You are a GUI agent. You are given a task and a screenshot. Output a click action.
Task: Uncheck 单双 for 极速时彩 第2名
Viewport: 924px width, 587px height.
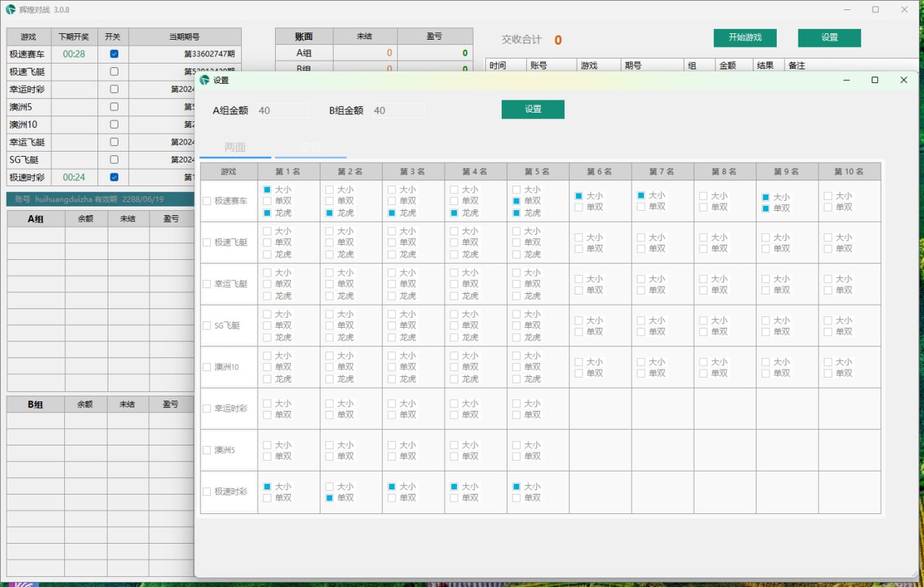tap(330, 497)
